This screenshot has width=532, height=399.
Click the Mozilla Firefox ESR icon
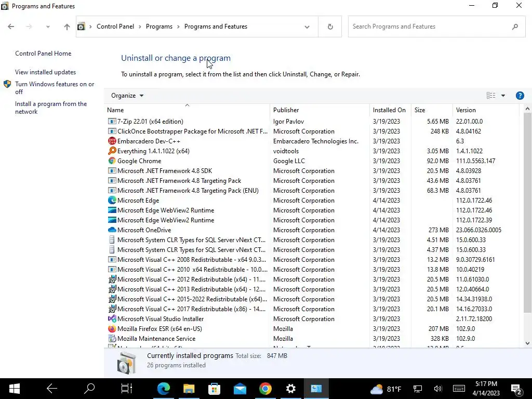[x=112, y=329]
